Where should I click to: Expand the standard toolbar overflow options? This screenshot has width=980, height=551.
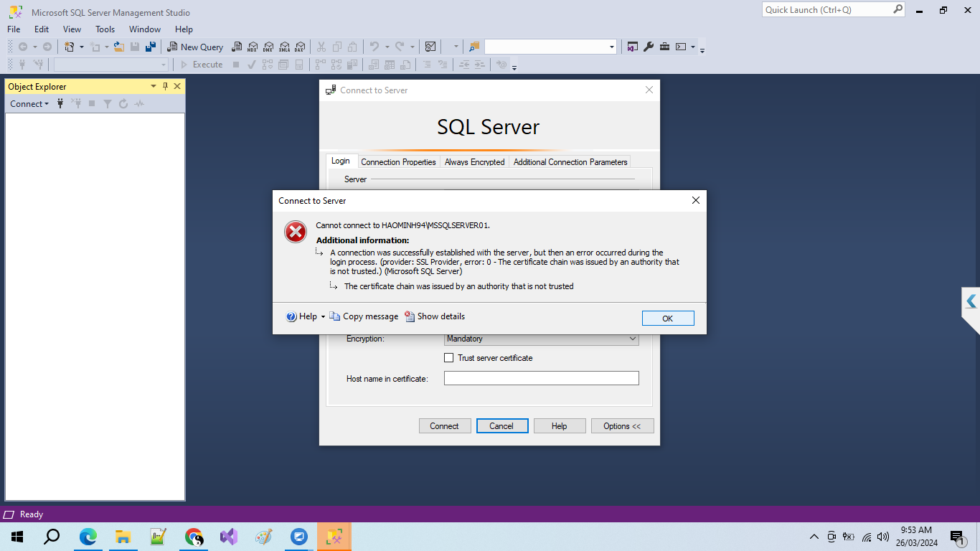(x=702, y=49)
